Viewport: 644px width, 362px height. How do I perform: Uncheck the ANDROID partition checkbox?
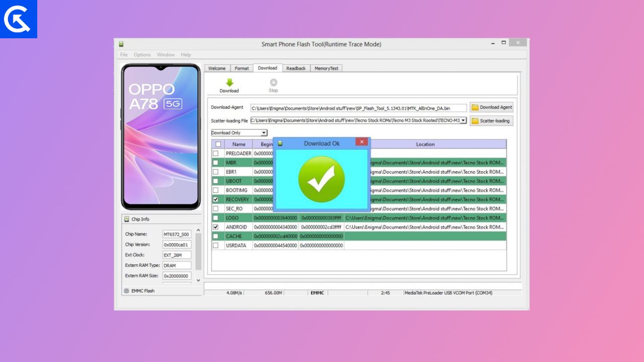[x=216, y=227]
